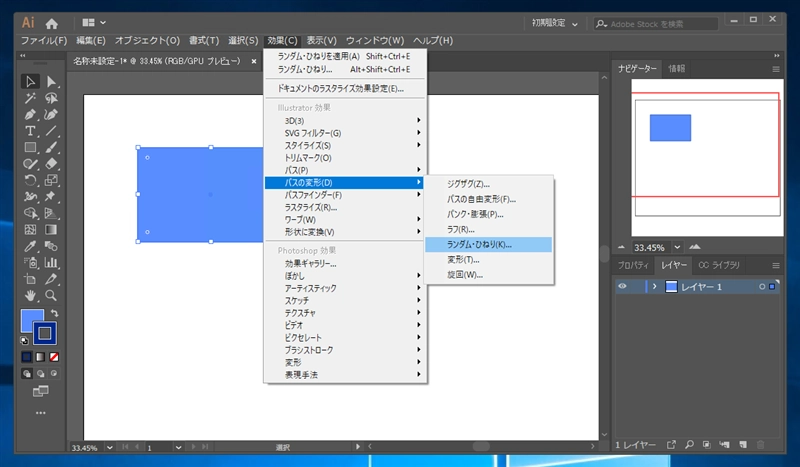Select the Eraser tool
The image size is (800, 467).
pyautogui.click(x=51, y=164)
